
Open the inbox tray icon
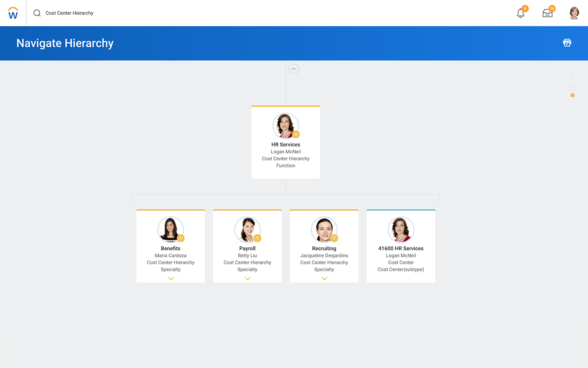[548, 13]
